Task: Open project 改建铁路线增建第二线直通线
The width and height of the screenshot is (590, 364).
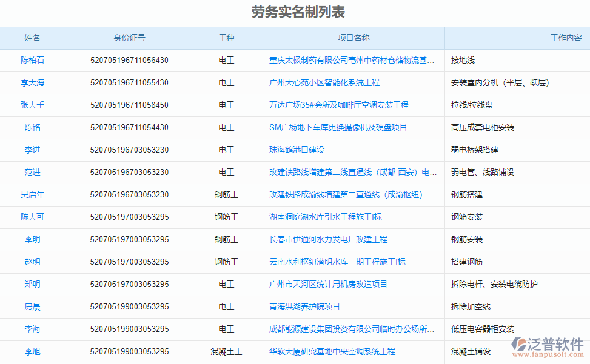Action: pyautogui.click(x=350, y=172)
